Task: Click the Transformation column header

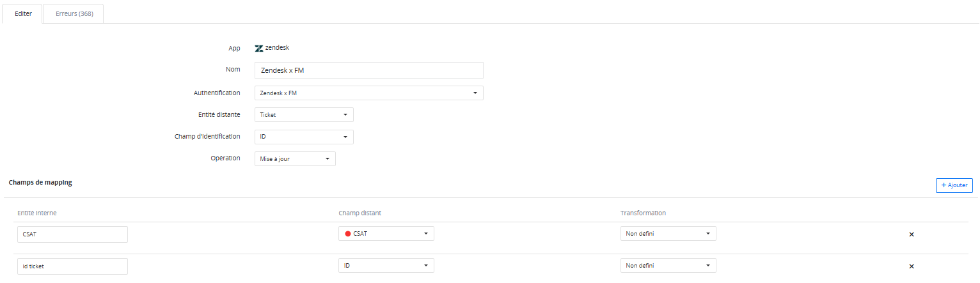Action: point(643,213)
